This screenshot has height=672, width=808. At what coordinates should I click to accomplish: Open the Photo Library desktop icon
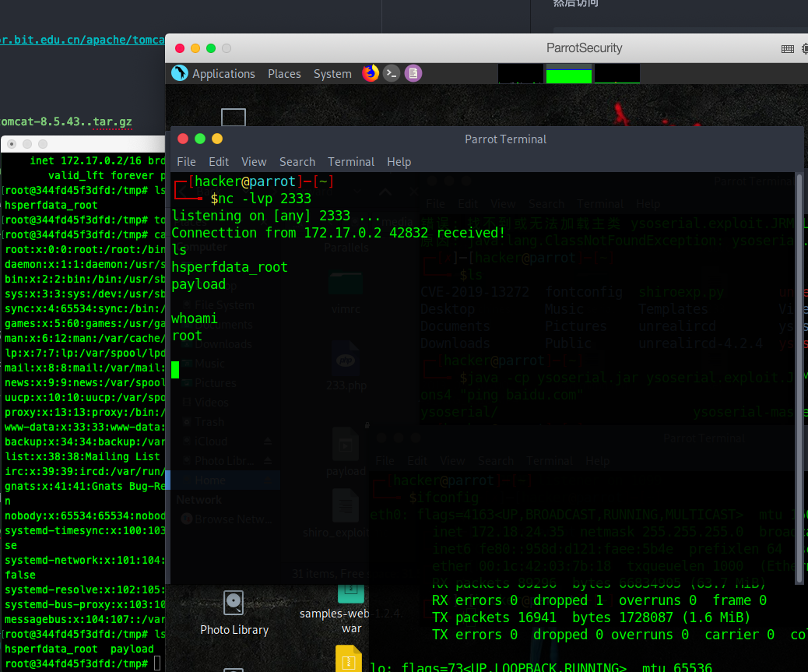coord(234,614)
